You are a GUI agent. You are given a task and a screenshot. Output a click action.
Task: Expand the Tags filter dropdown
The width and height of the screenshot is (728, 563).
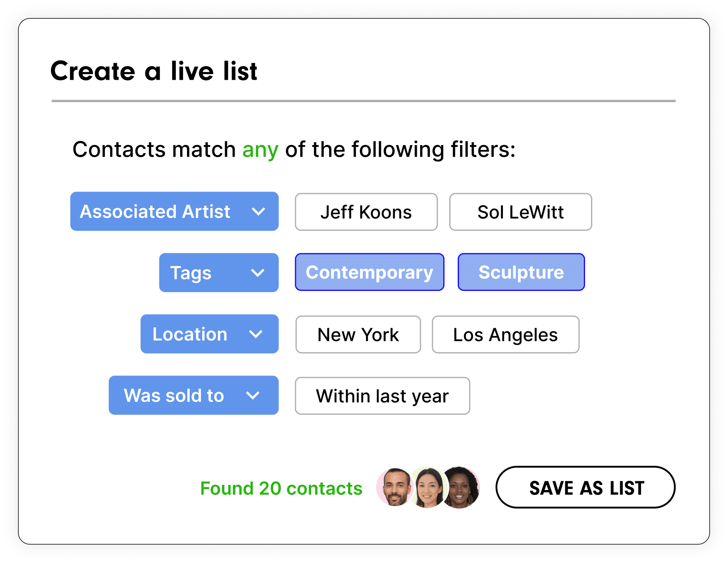click(x=218, y=273)
